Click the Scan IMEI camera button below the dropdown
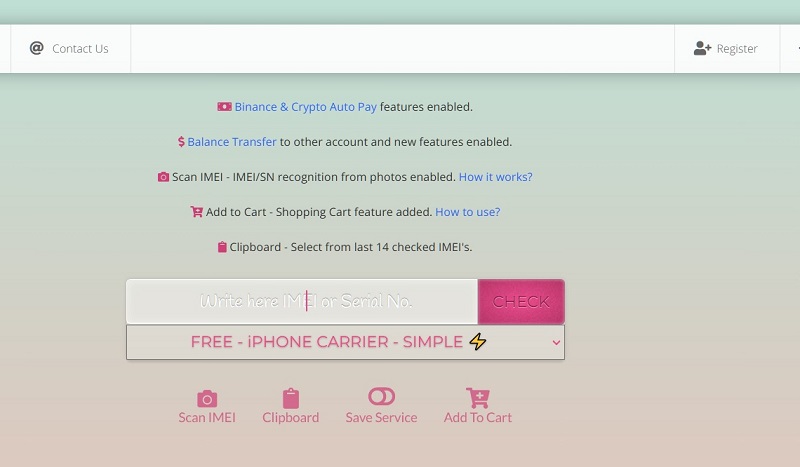The height and width of the screenshot is (467, 800). 207,406
